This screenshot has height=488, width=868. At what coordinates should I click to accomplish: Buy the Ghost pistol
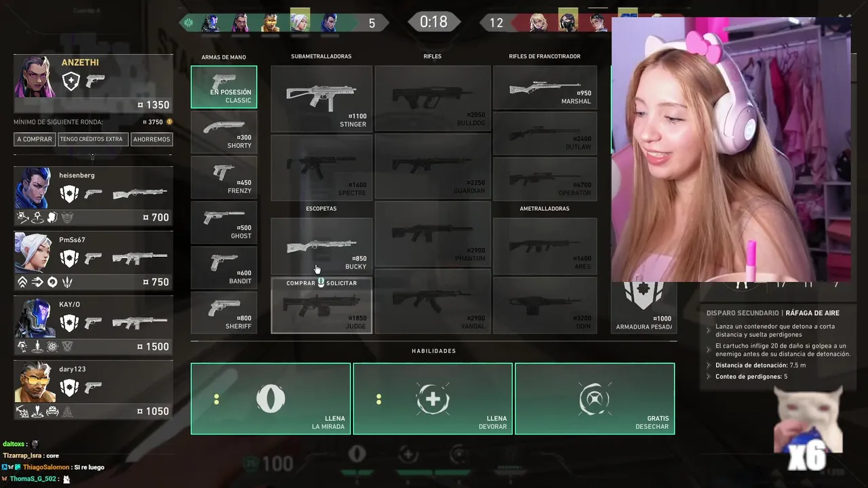tap(224, 222)
